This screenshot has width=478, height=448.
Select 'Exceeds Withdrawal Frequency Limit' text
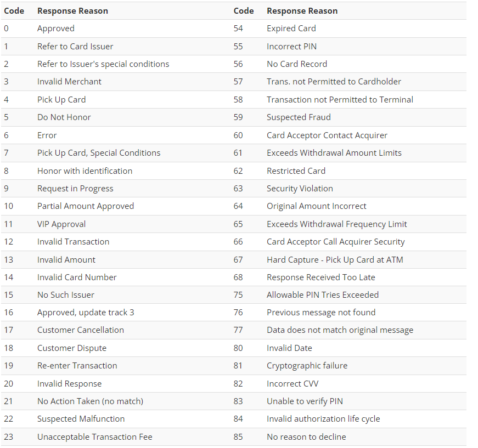(336, 224)
